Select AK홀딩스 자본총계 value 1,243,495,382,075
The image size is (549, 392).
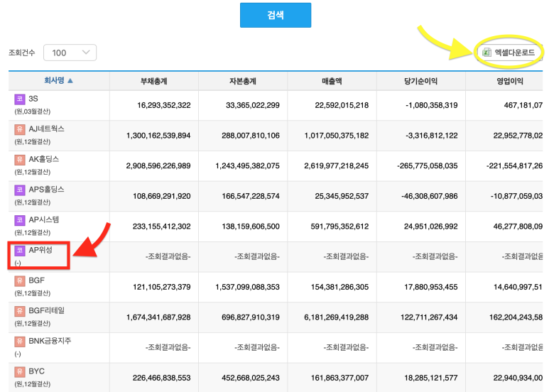point(248,165)
